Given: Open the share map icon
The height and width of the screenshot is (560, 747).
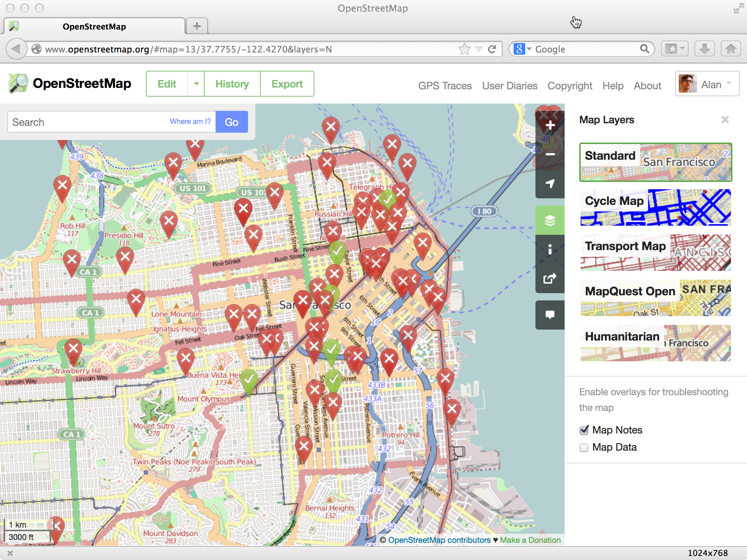Looking at the screenshot, I should 550,279.
